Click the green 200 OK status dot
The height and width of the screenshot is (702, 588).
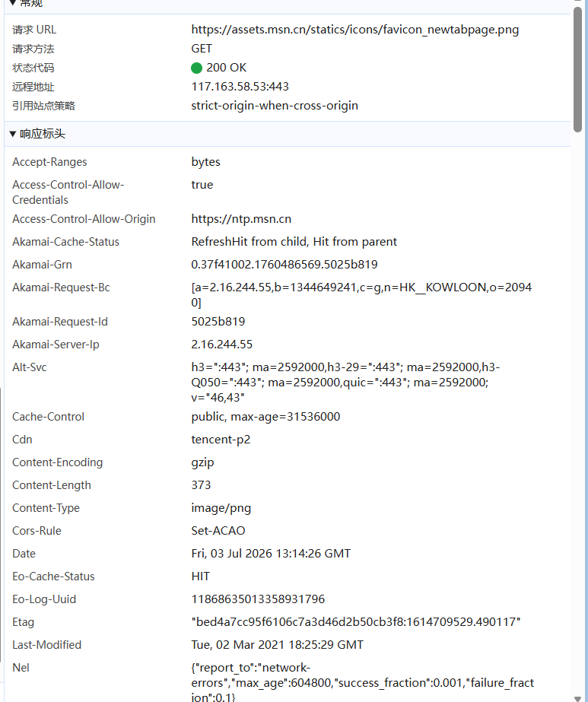pyautogui.click(x=196, y=68)
